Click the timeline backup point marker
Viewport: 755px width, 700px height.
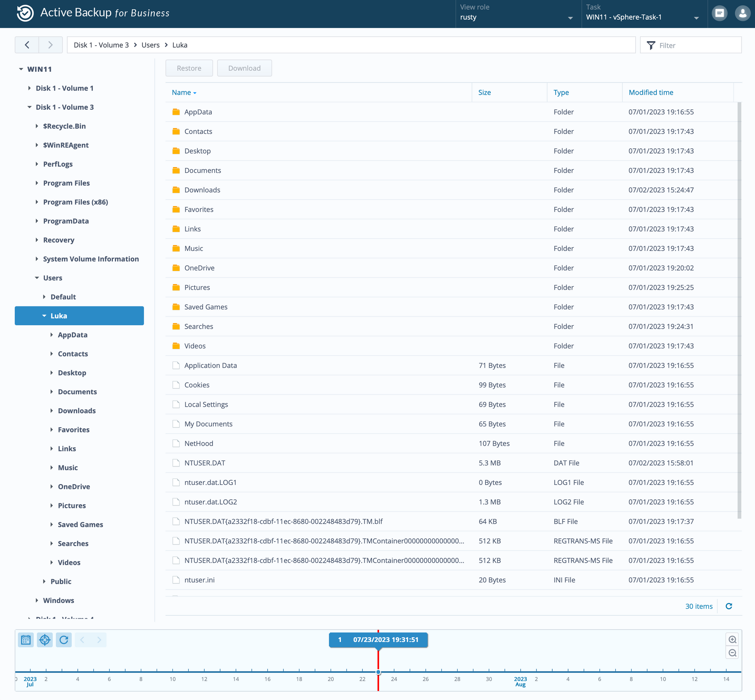pyautogui.click(x=378, y=672)
